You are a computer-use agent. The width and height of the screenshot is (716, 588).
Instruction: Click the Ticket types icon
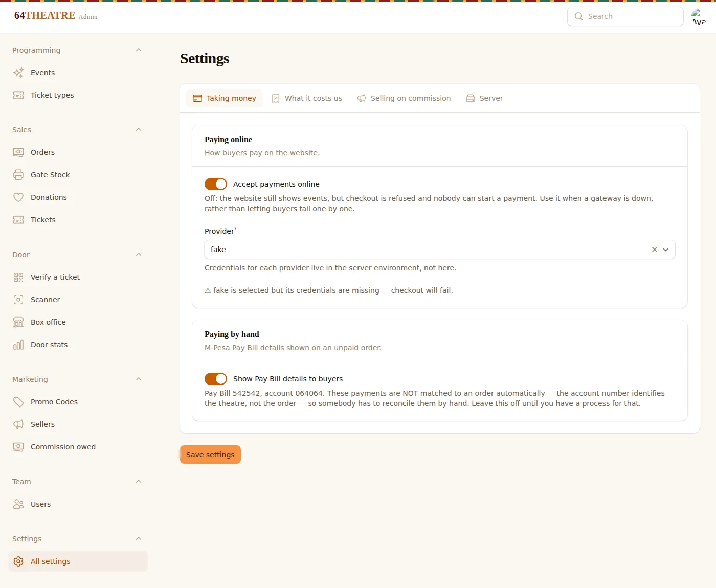tap(18, 95)
